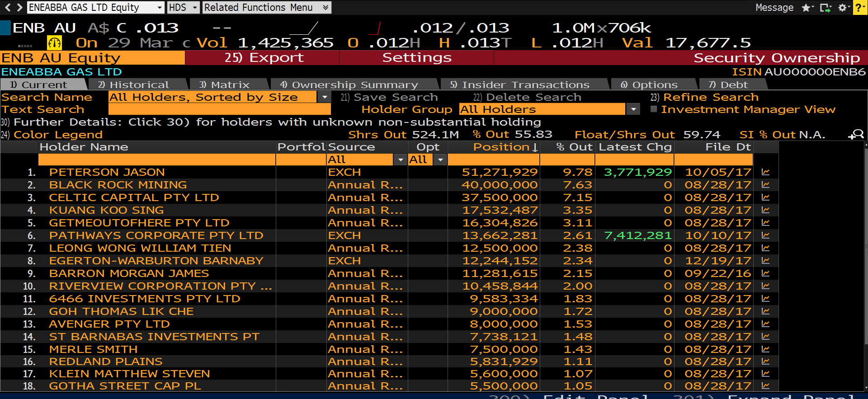
Task: Open chart icon for 6466 INVESTMENTS PTY LTD
Action: [x=765, y=299]
